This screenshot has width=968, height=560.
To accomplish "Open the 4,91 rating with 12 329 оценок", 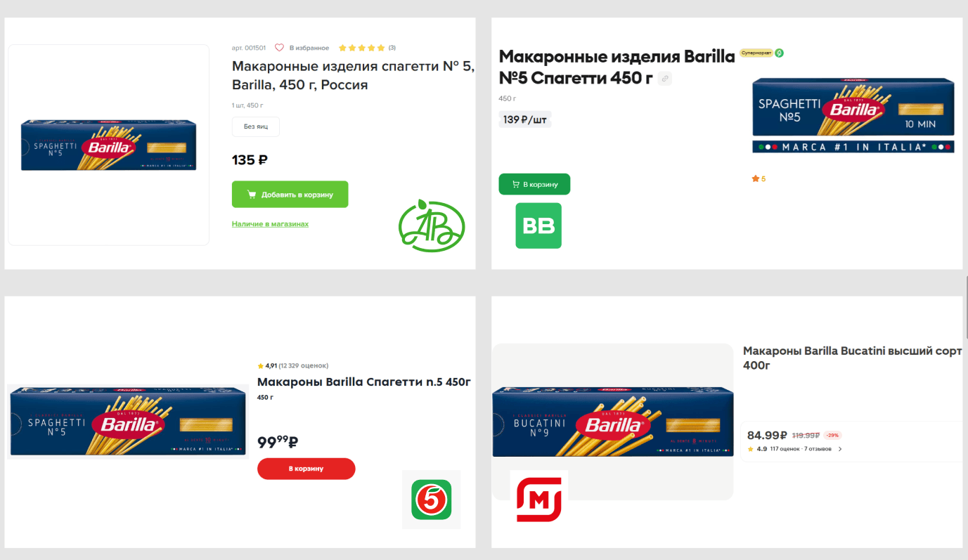I will [x=293, y=366].
